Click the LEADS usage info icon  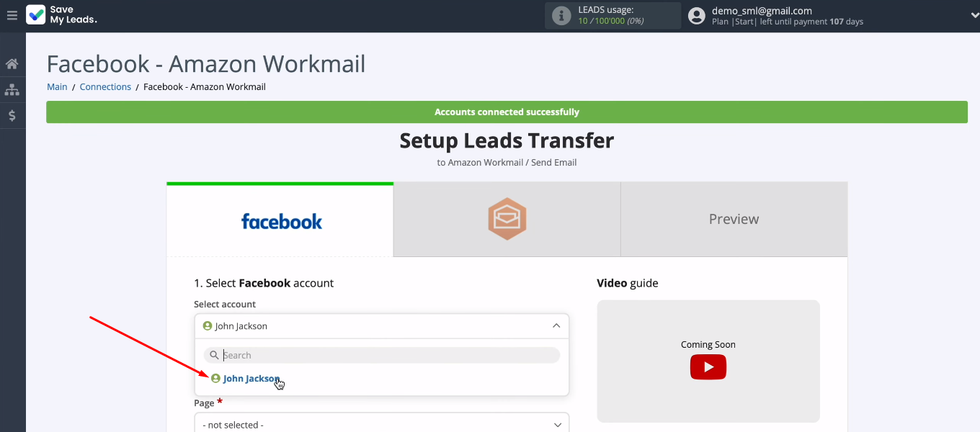561,15
